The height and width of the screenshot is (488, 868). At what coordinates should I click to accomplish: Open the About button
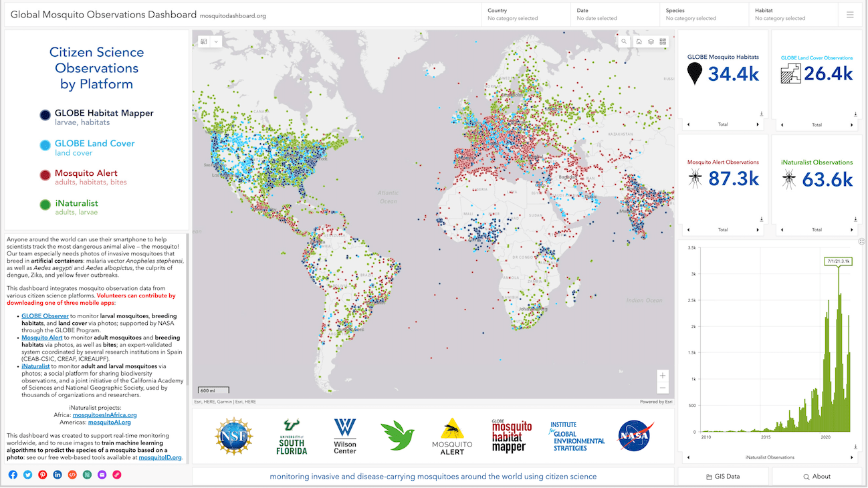point(817,477)
